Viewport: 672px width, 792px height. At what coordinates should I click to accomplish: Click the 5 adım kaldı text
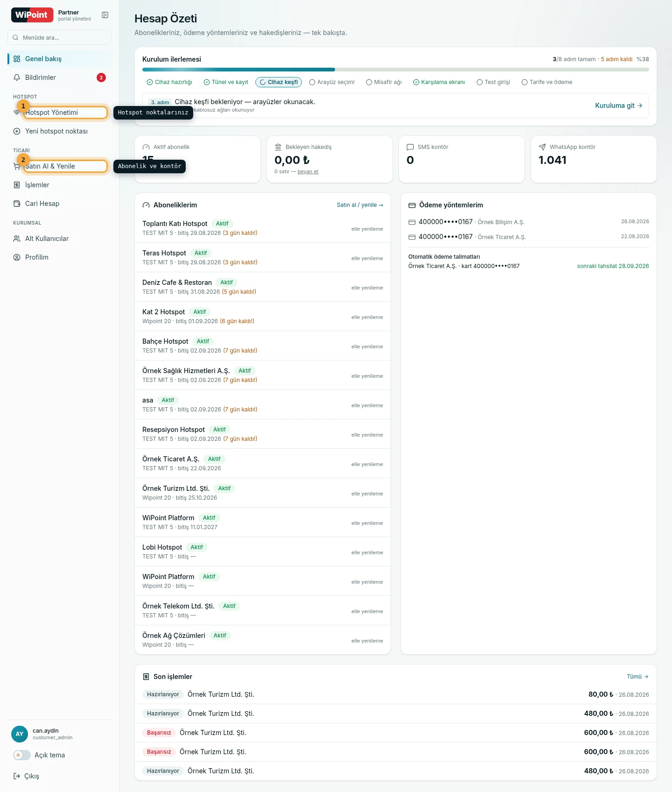(x=617, y=59)
